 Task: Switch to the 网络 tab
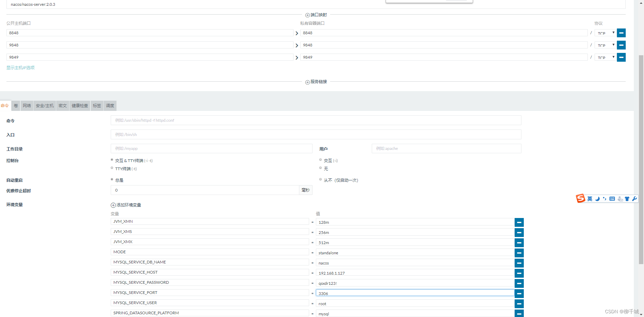pyautogui.click(x=27, y=106)
